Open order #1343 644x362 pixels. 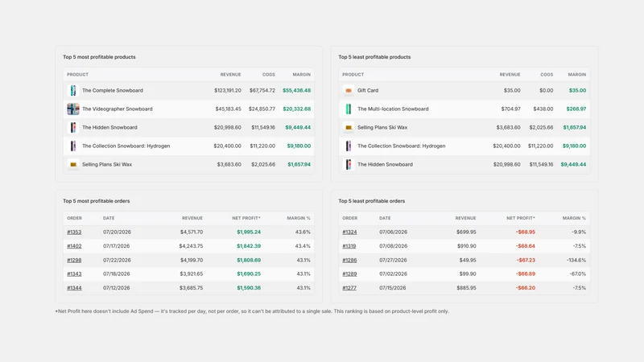pos(74,274)
